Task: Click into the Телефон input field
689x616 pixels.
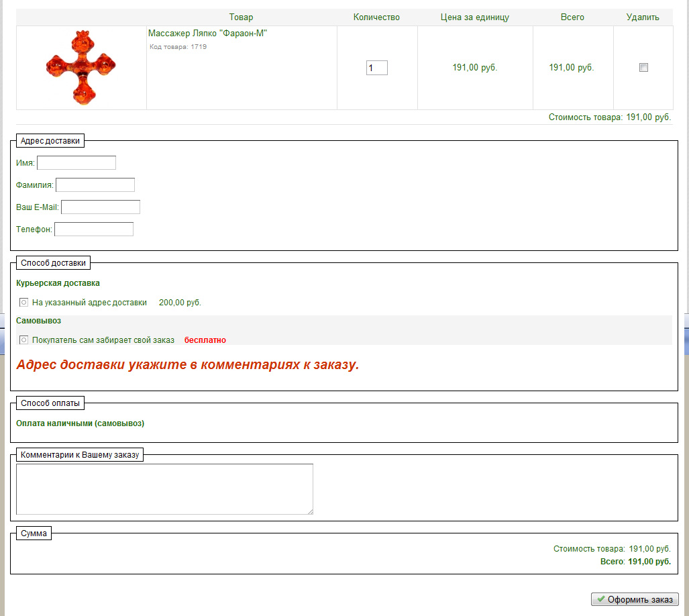Action: click(94, 229)
